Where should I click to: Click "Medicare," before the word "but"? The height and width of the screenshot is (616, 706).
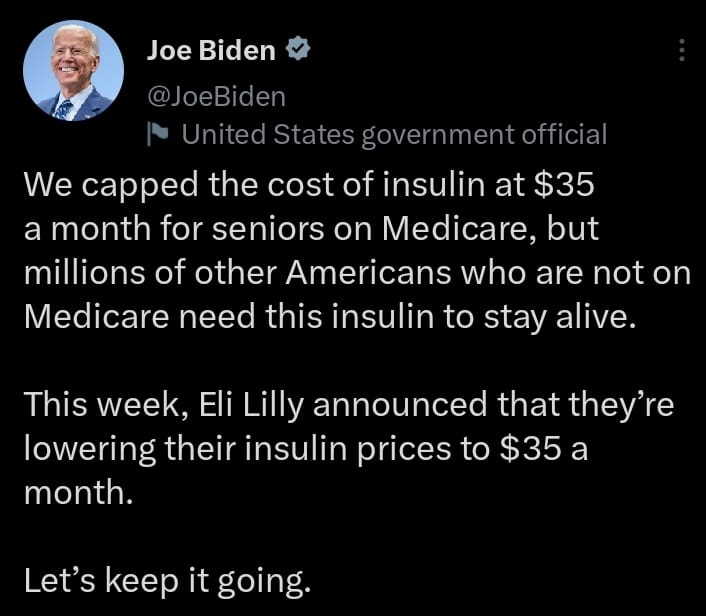(x=459, y=229)
